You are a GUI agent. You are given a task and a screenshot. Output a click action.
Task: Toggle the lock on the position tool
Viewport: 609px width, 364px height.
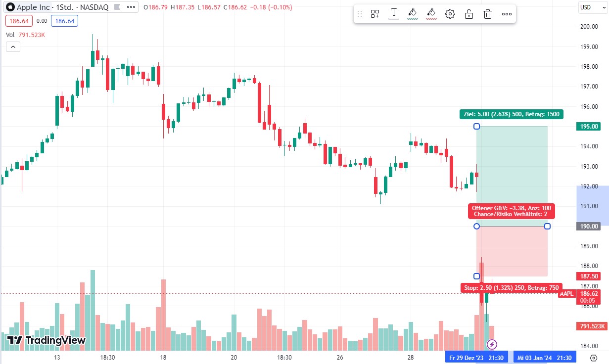469,14
